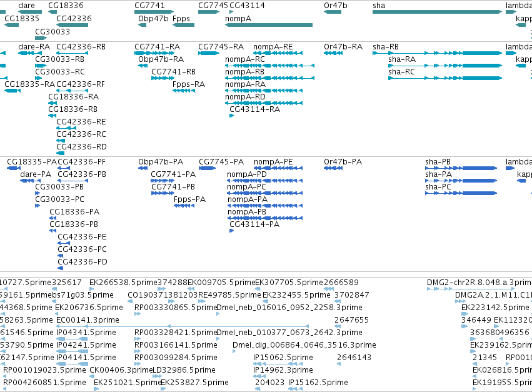Select the dare gene label
Image resolution: width=532 pixels, height=392 pixels.
(26, 6)
